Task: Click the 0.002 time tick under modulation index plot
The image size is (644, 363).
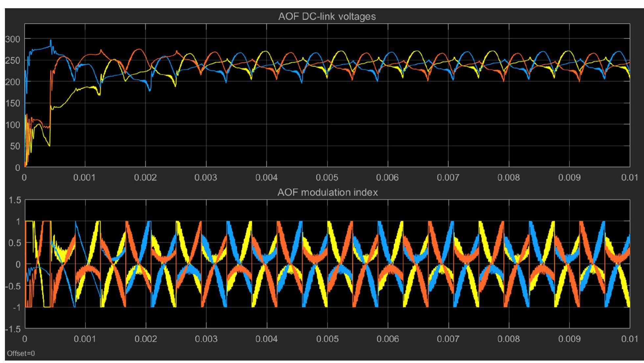Action: (145, 339)
